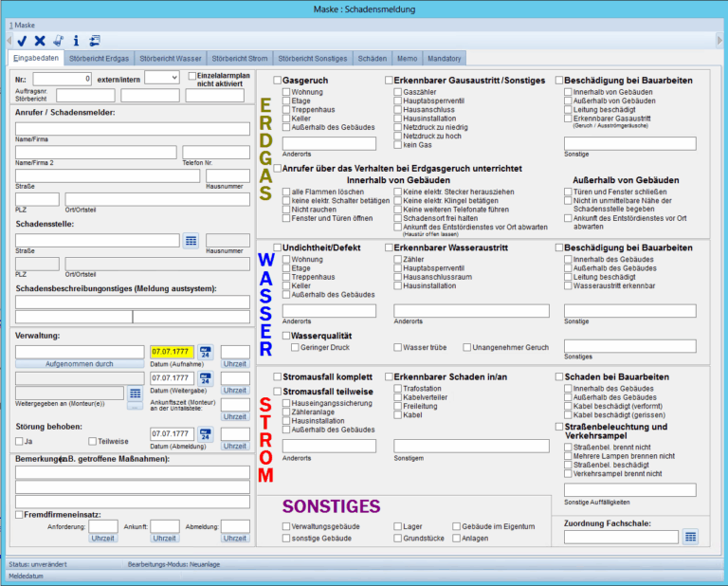Click Uhrzeit button for Ankunftszeit (Monteur)

click(x=235, y=417)
